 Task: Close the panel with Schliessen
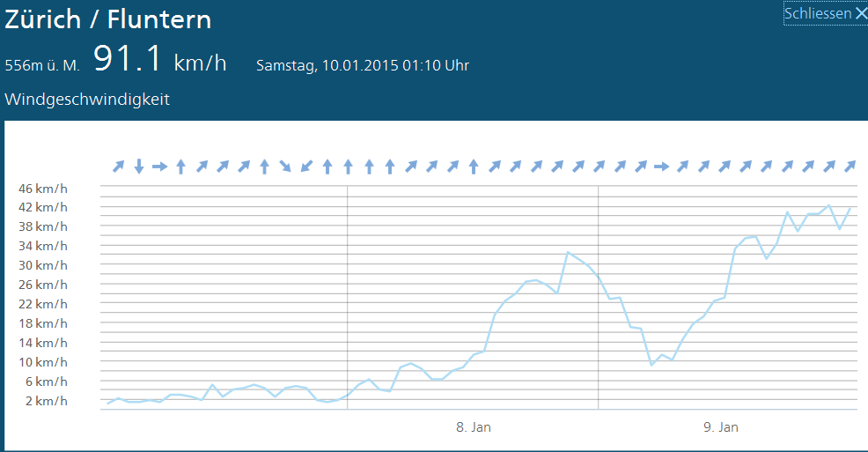(826, 13)
